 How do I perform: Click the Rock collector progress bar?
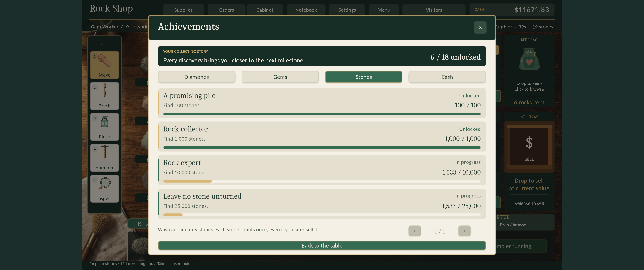coord(322,148)
